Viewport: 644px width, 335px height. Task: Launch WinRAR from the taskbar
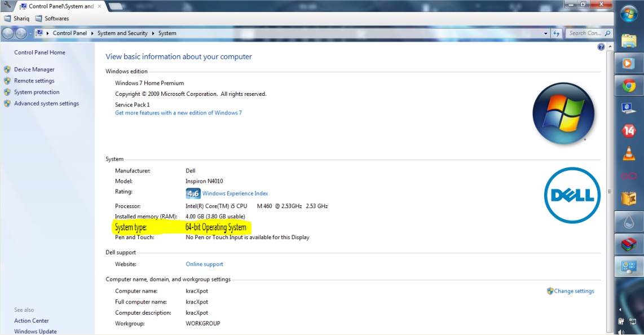pos(629,245)
